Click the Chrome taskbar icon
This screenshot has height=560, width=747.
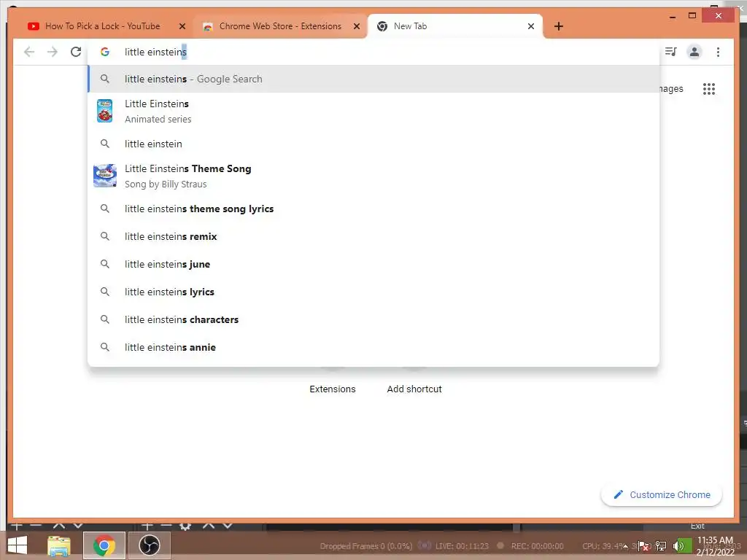coord(104,545)
